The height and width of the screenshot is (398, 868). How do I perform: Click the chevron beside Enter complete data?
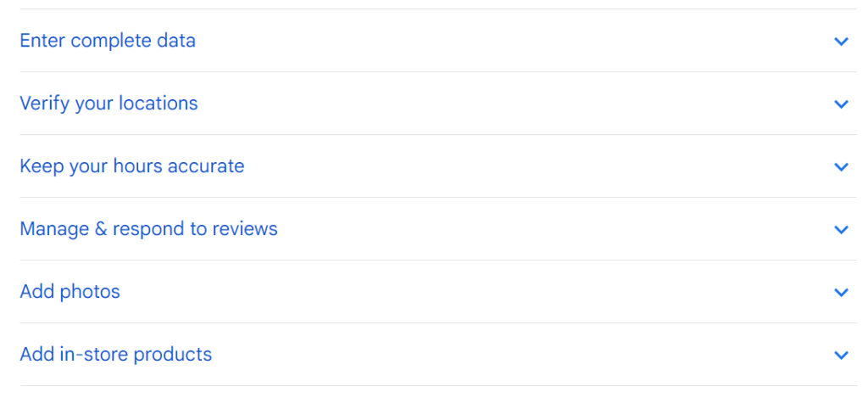(x=841, y=41)
